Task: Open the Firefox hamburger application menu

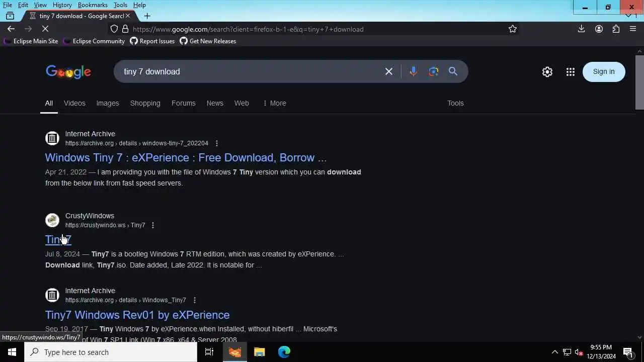Action: 633,29
